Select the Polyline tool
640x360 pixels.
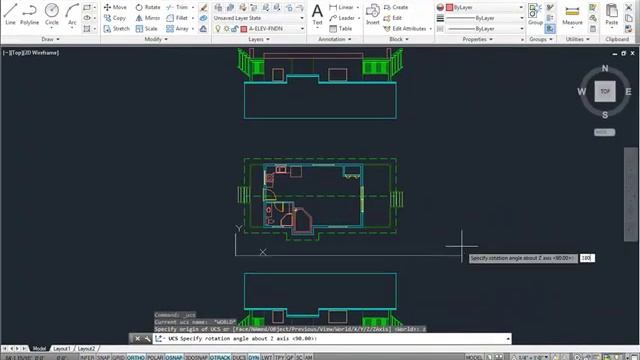click(29, 14)
